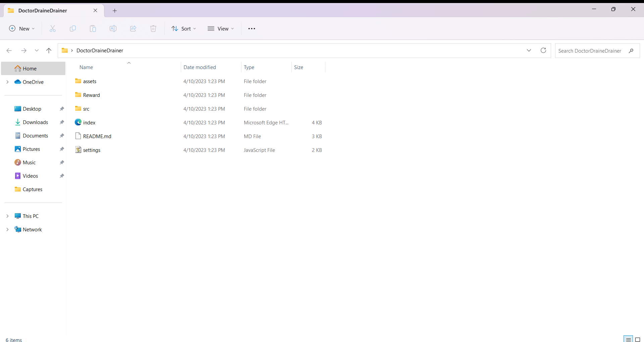Viewport: 644px width, 342px height.
Task: Switch to details view toggle in status bar
Action: (x=628, y=339)
